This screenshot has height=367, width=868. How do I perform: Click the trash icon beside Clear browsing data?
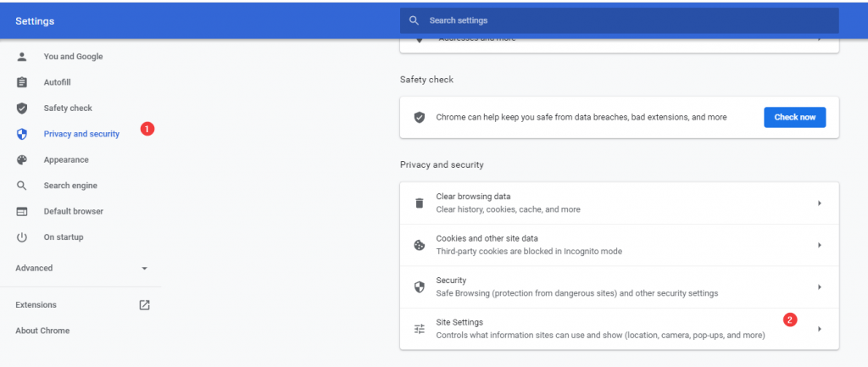(x=420, y=203)
